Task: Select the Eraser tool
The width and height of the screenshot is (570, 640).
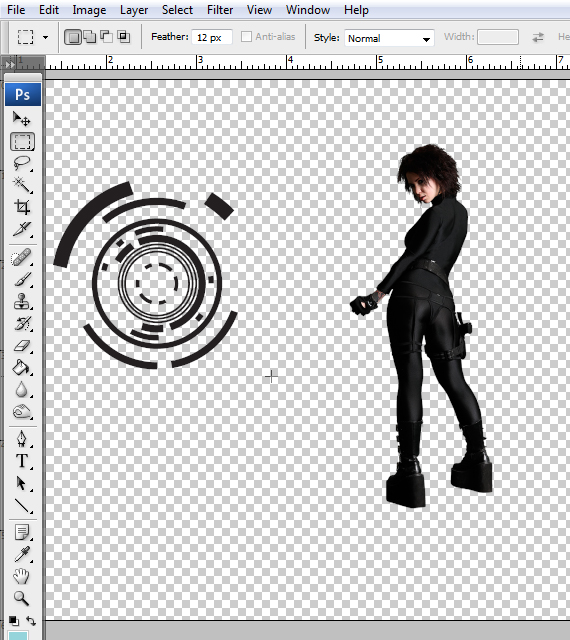Action: click(x=22, y=346)
